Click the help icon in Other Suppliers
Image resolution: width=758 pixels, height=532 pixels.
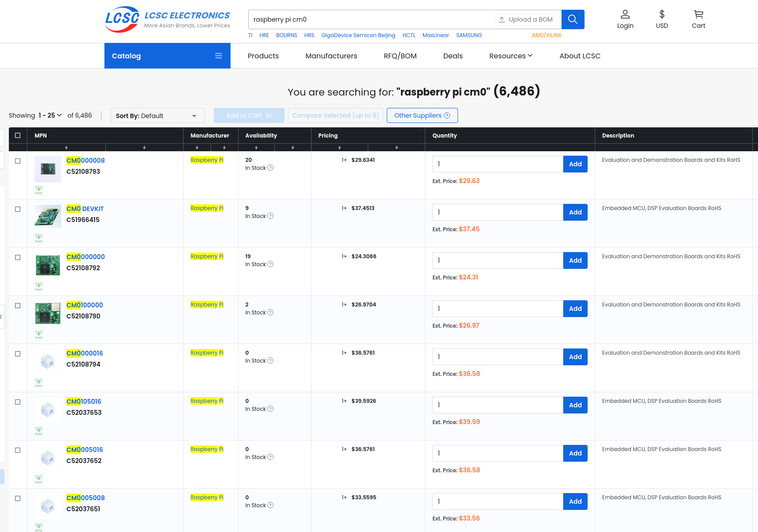447,115
